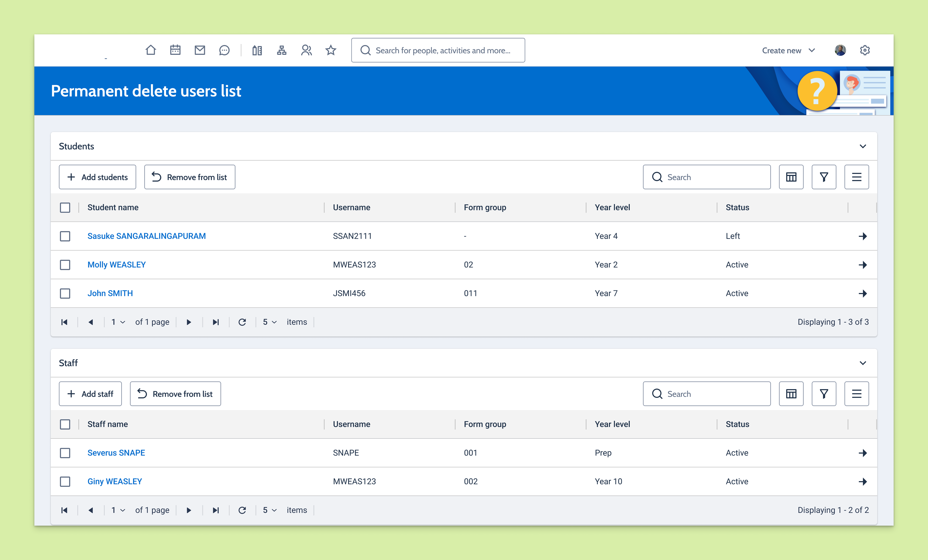928x560 pixels.
Task: Open the Create new dropdown
Action: pos(788,50)
